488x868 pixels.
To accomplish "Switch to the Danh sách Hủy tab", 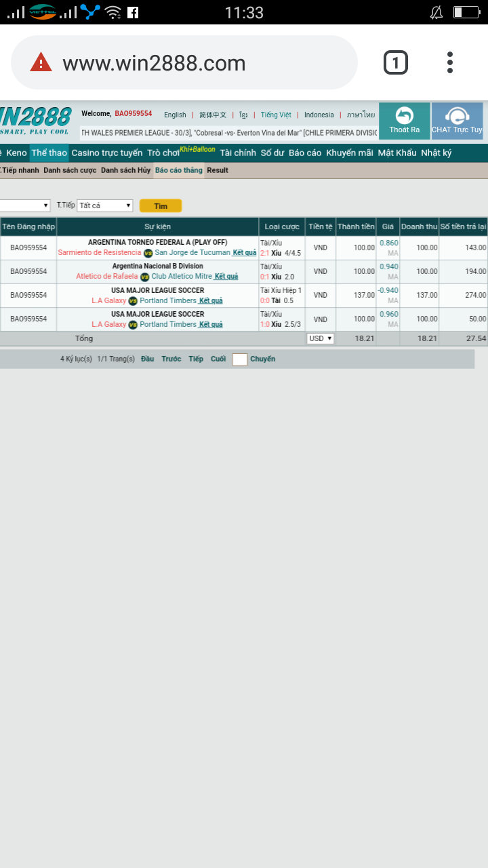I will click(x=125, y=170).
